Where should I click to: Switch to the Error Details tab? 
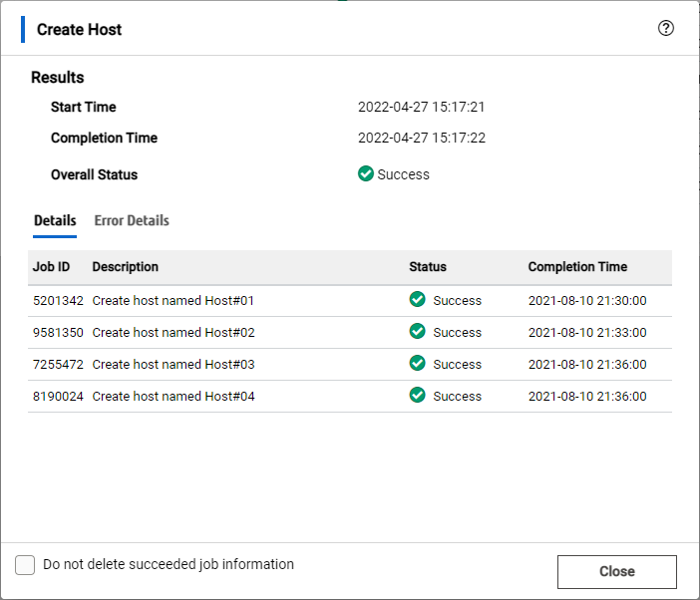click(x=132, y=220)
